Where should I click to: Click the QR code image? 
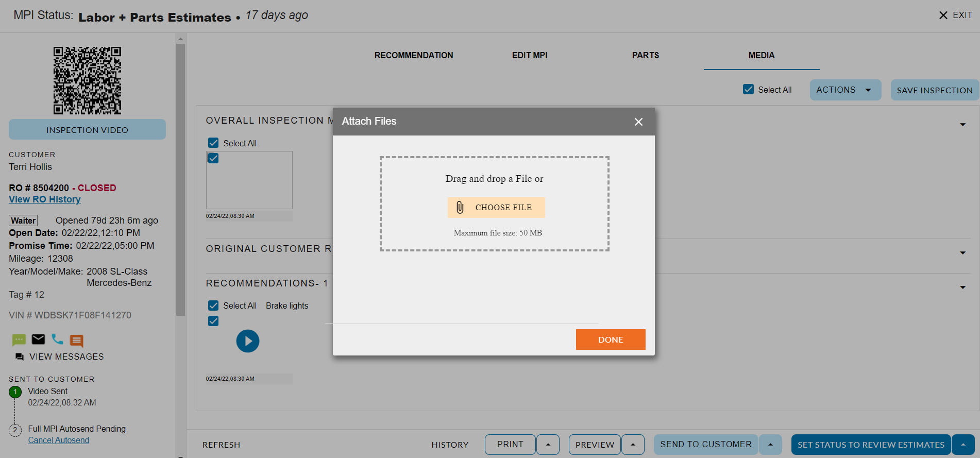click(87, 80)
